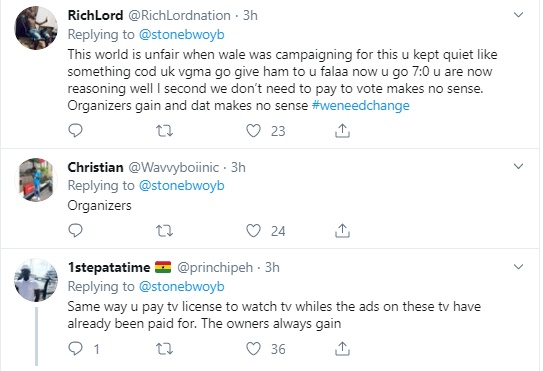Share RichLord's tweet

point(342,131)
